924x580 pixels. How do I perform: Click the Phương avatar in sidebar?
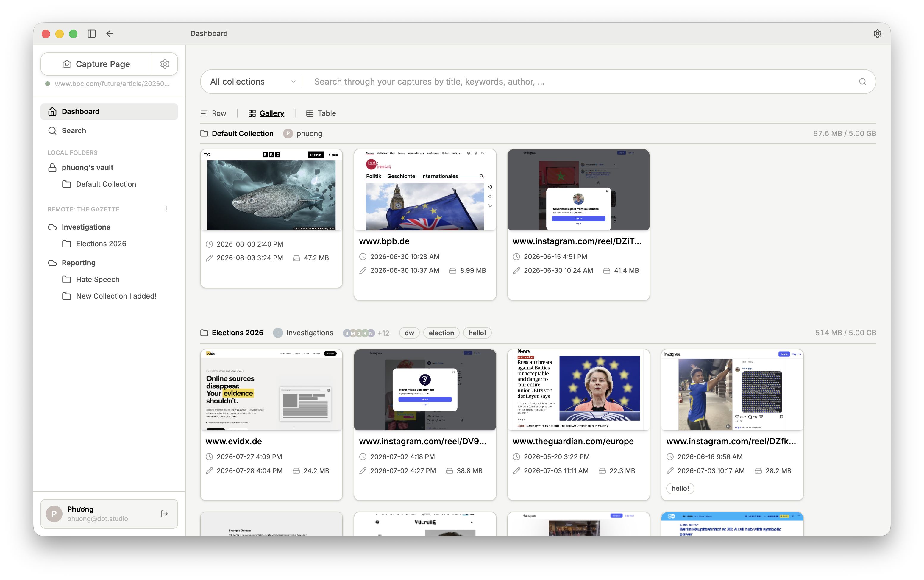54,514
